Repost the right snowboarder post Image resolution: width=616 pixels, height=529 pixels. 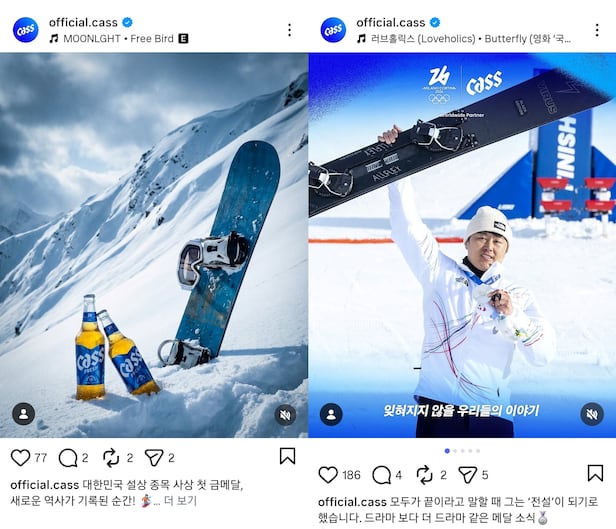[x=424, y=475]
